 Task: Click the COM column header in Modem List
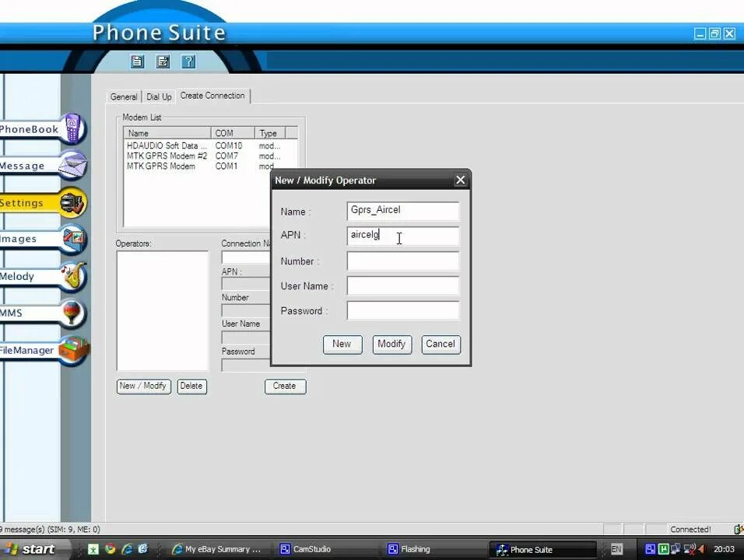[233, 133]
